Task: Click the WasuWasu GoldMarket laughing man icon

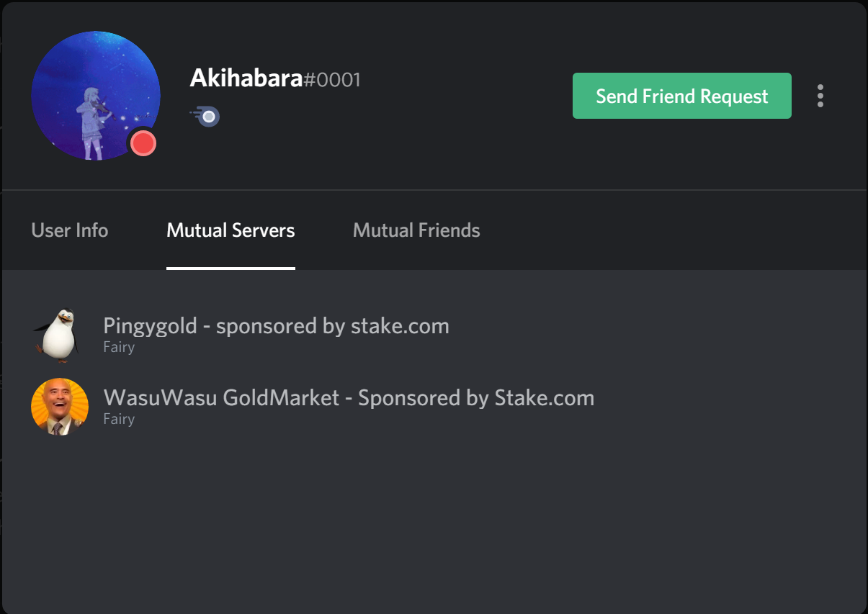Action: pos(60,407)
